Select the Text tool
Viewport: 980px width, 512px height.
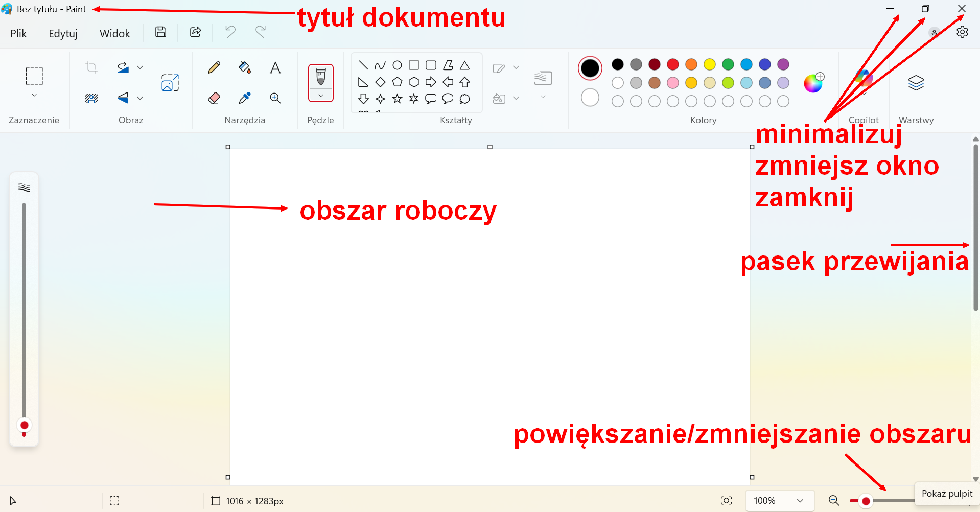point(275,67)
